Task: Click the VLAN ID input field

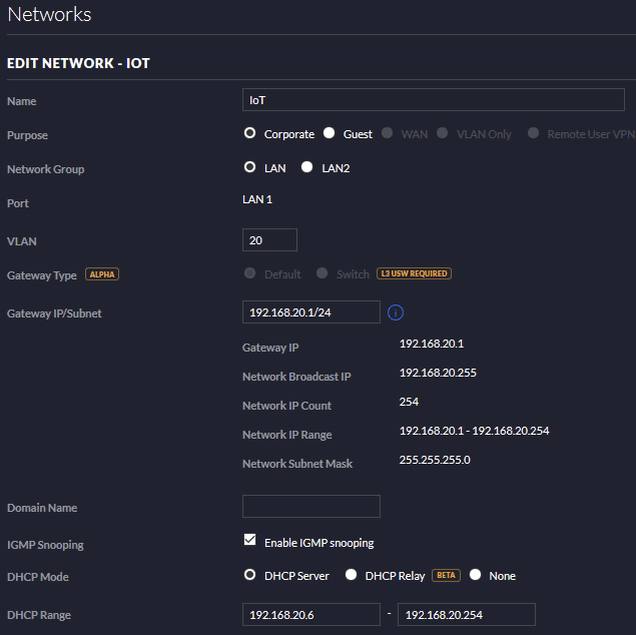Action: click(270, 240)
